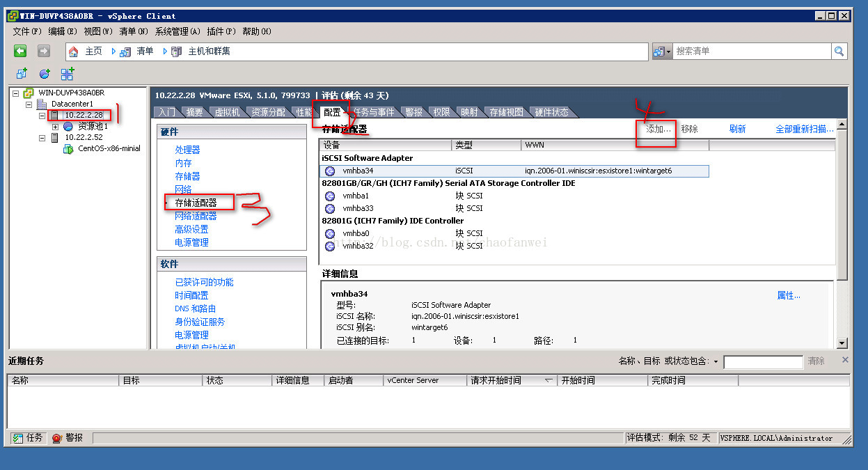Click the resource pool 资源池1 icon
Viewport: 868px width, 470px height.
[x=68, y=127]
